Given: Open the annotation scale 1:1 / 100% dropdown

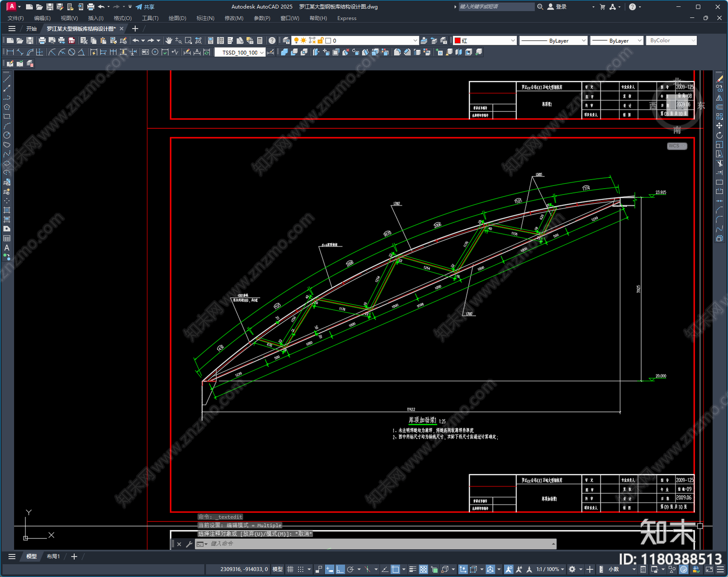Looking at the screenshot, I should point(550,569).
